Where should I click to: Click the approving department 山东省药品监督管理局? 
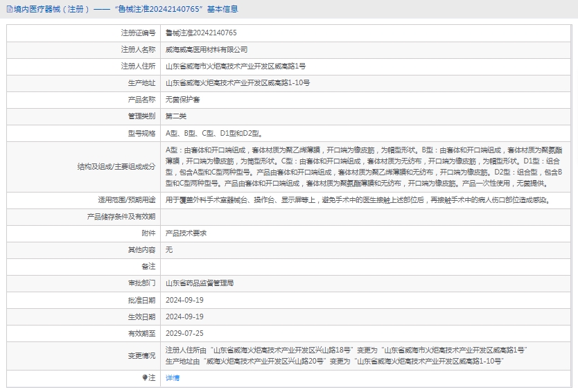point(200,283)
